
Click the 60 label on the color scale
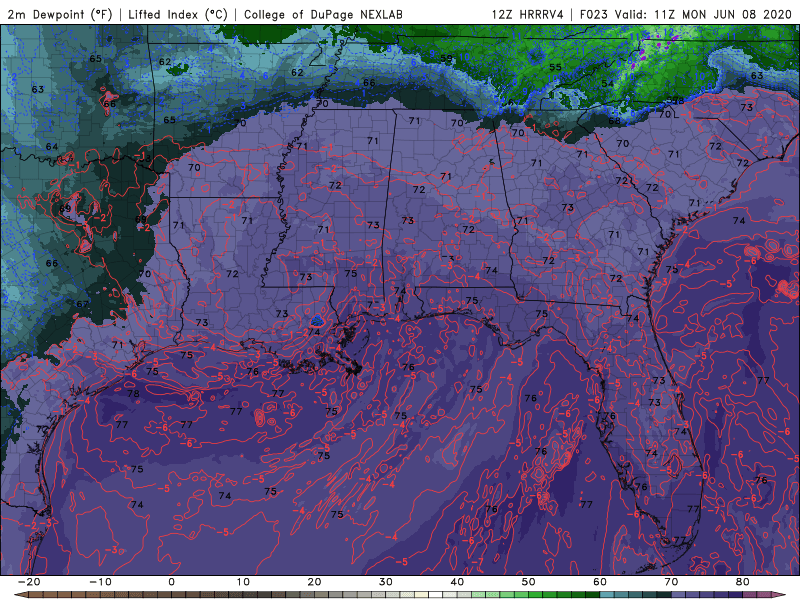tap(600, 582)
